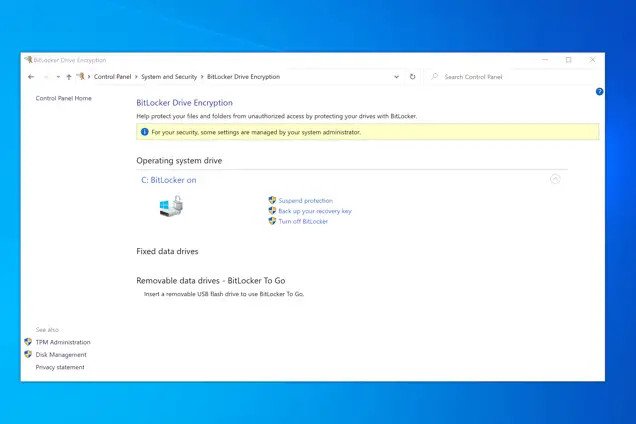Open the Privacy statement link
This screenshot has height=424, width=636.
[60, 367]
